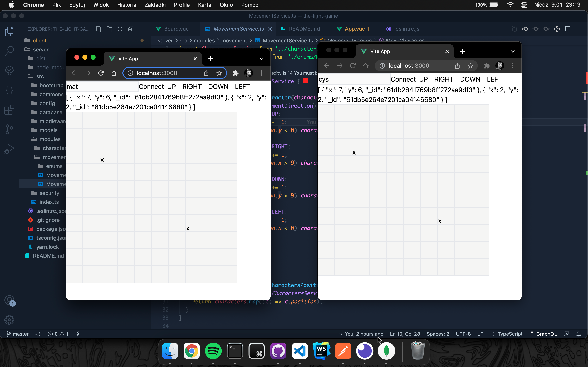The image size is (588, 367).
Task: Split the editor using the split icon
Action: pyautogui.click(x=568, y=29)
